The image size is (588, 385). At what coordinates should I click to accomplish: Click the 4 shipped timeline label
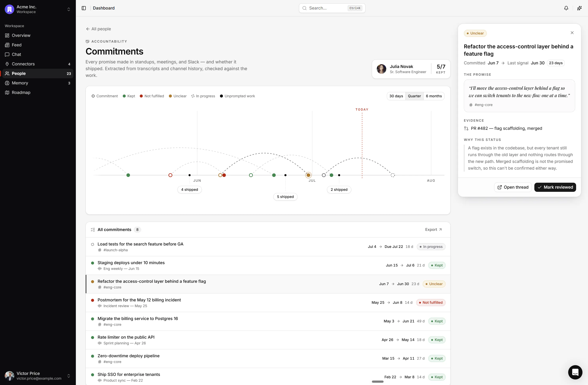click(189, 190)
